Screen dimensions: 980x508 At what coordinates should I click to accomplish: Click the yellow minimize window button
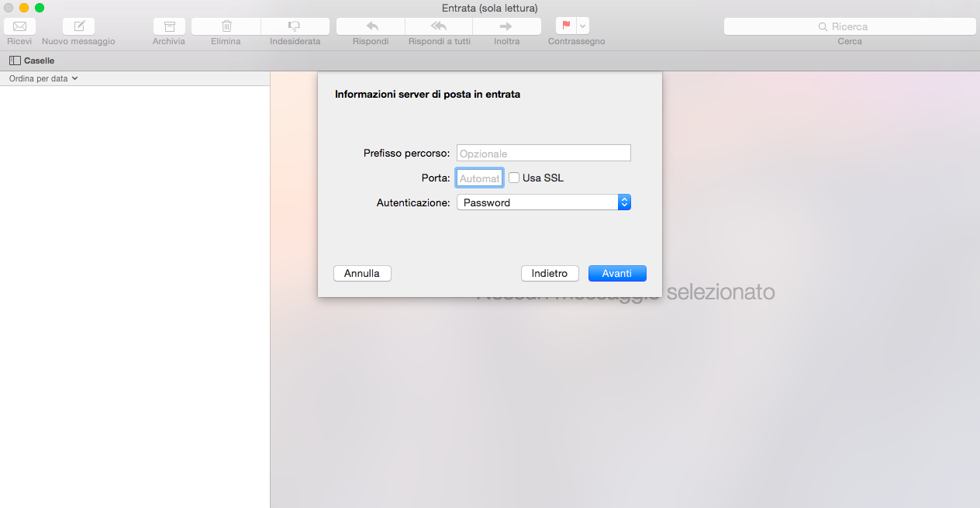click(x=24, y=8)
